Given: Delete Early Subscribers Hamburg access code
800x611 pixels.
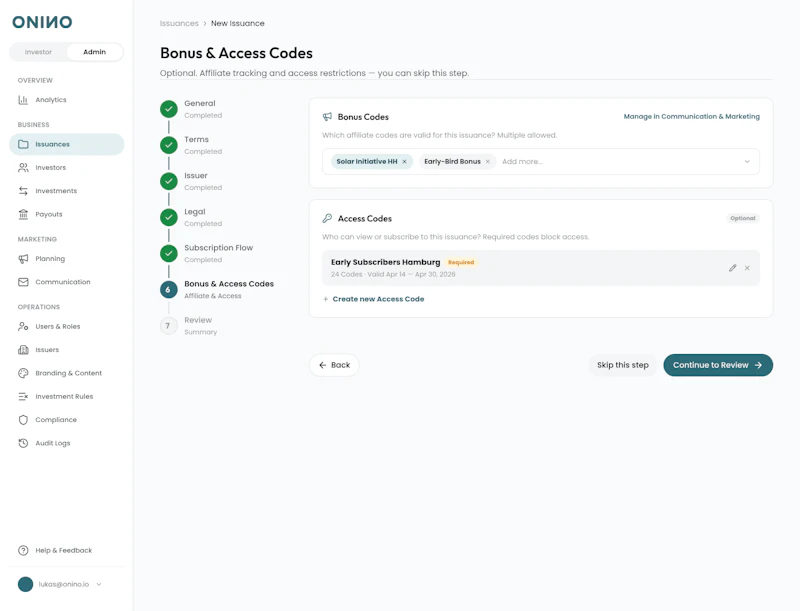Looking at the screenshot, I should pyautogui.click(x=747, y=268).
